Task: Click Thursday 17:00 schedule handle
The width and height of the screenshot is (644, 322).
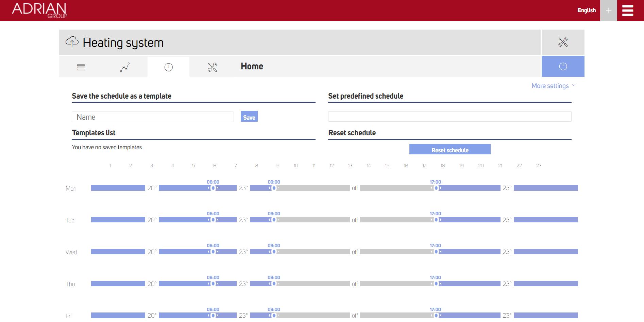Action: coord(436,284)
